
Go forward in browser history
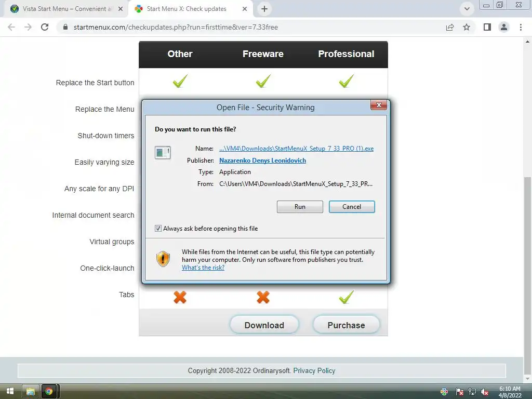pyautogui.click(x=28, y=27)
